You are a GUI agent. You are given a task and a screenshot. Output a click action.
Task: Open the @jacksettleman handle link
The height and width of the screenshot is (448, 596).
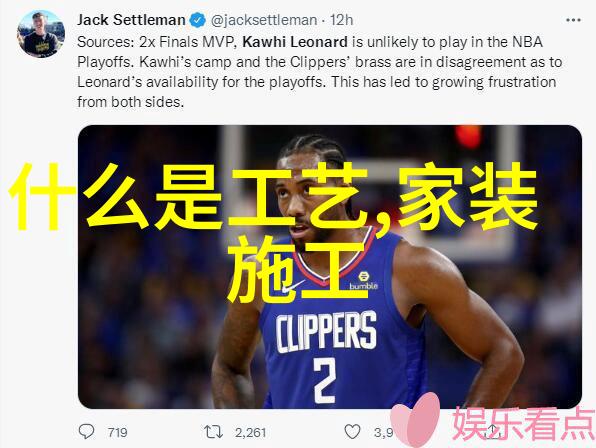[264, 20]
